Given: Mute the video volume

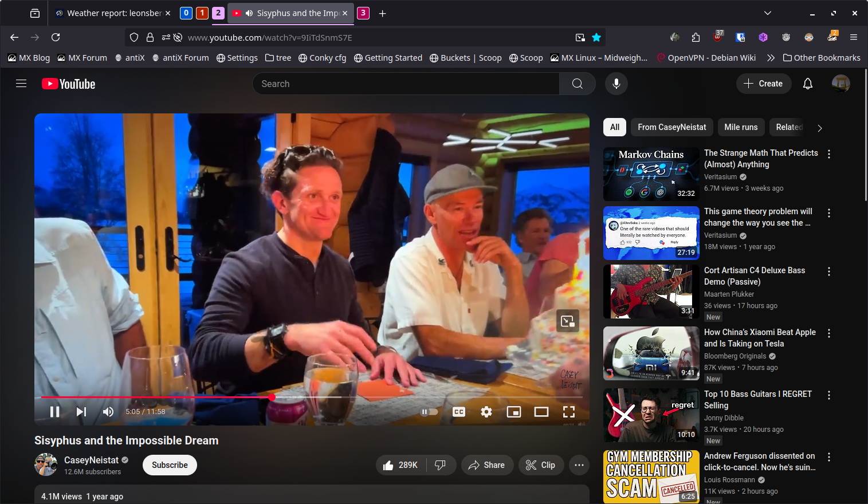Looking at the screenshot, I should click(x=108, y=412).
